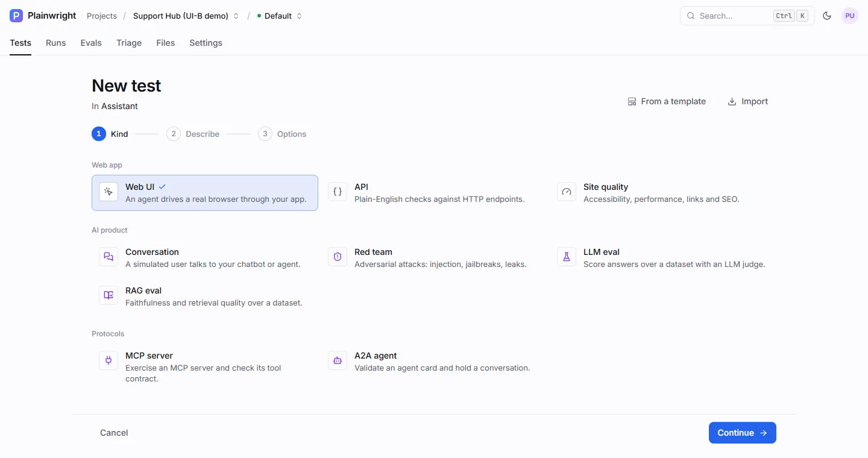Click the RAG eval book icon

tap(108, 295)
